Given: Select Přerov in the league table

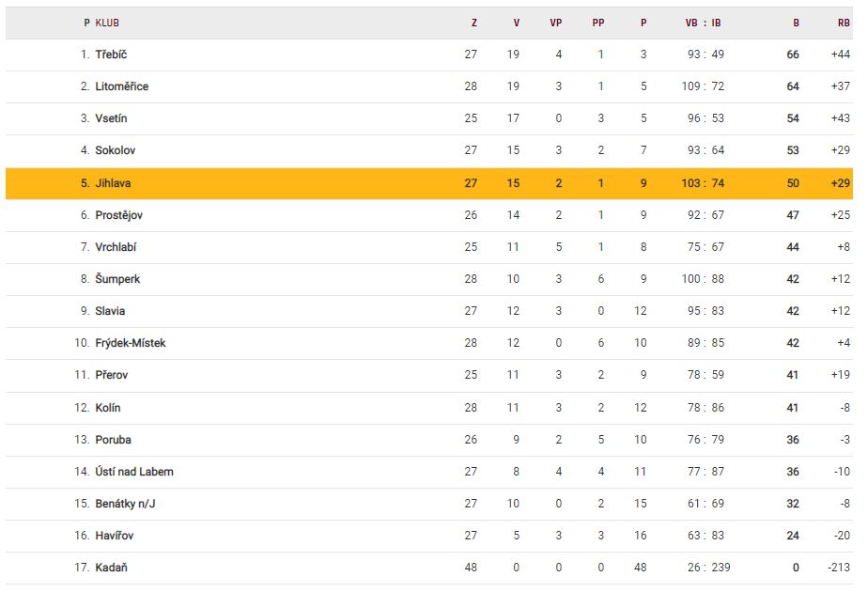Looking at the screenshot, I should (x=112, y=375).
